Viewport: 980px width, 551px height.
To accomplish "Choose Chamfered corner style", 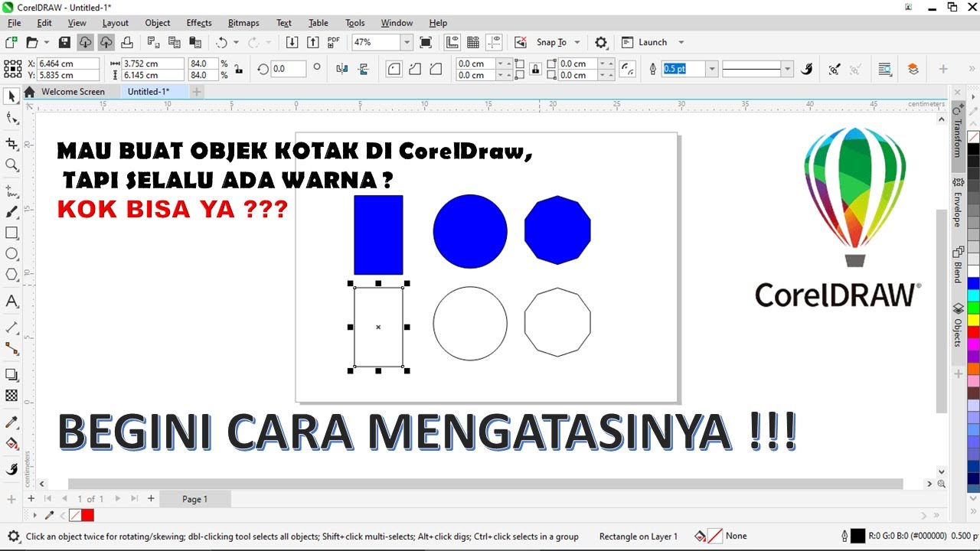I will [436, 69].
